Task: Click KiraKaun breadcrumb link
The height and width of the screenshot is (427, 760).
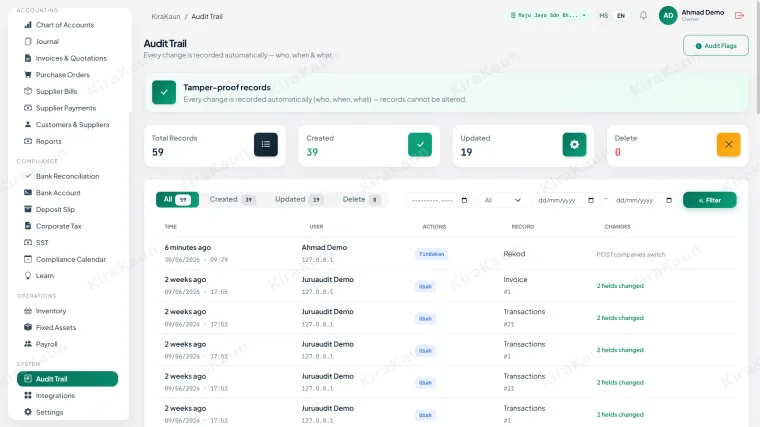Action: pyautogui.click(x=166, y=16)
